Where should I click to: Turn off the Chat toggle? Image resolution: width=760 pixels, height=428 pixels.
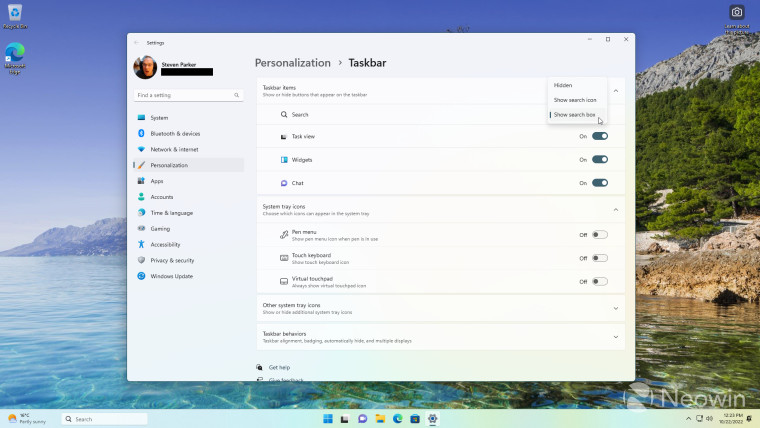pyautogui.click(x=600, y=183)
